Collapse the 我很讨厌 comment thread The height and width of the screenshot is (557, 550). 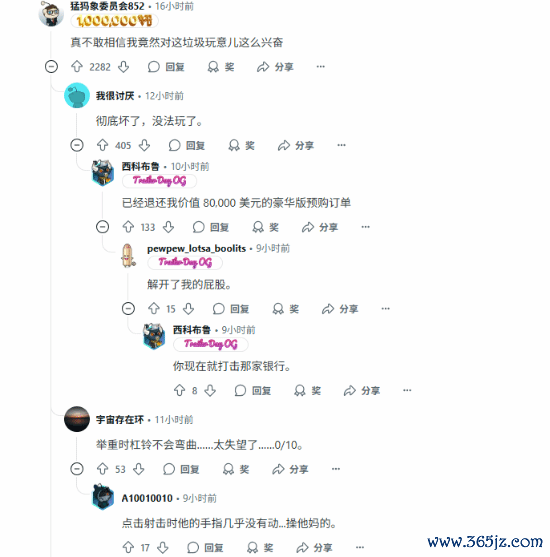pos(77,145)
